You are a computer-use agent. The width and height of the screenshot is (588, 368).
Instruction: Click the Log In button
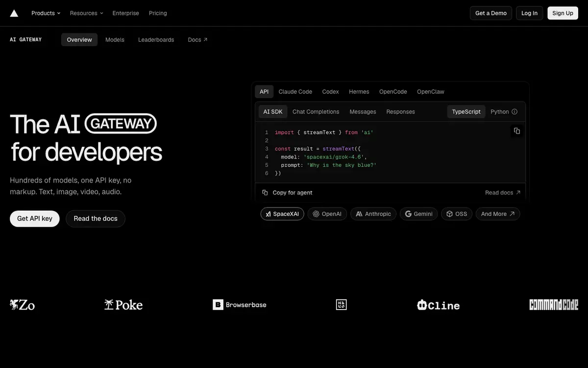(529, 13)
